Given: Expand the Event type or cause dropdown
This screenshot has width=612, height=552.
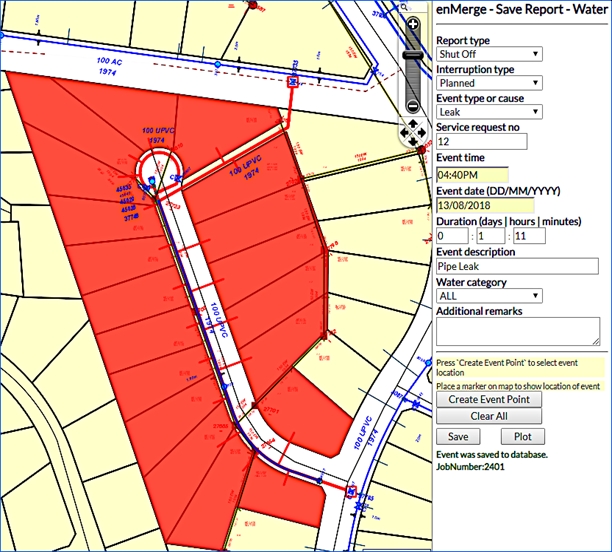Looking at the screenshot, I should point(489,112).
